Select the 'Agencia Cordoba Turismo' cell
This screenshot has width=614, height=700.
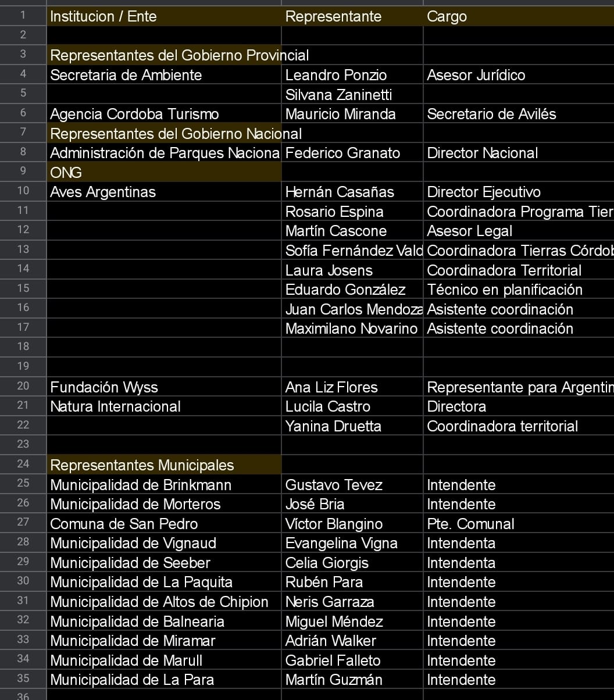tap(164, 114)
